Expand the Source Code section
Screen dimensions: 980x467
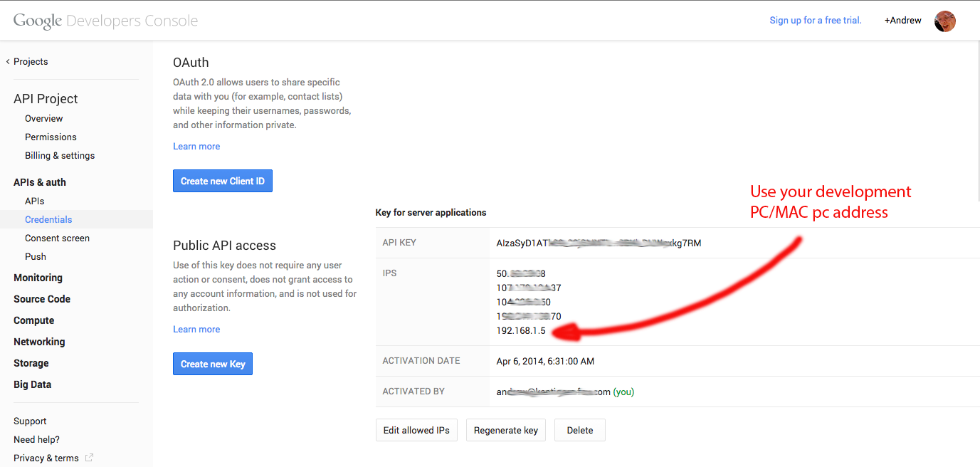point(42,299)
